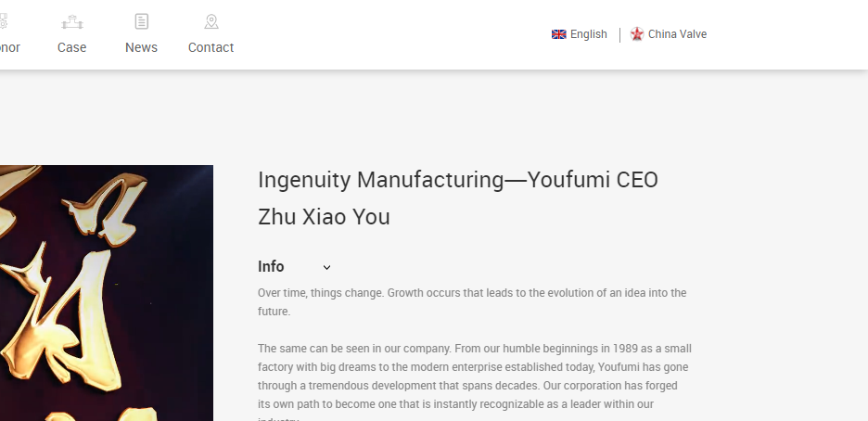868x421 pixels.
Task: Click the divider between English and China Valve
Action: coord(619,35)
